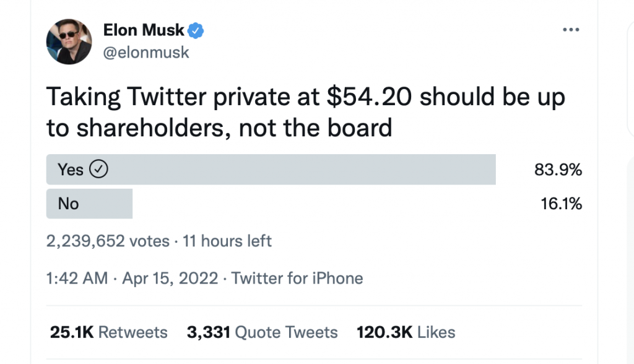This screenshot has height=364, width=634.
Task: Click the 16.1% poll percentage
Action: 561,204
